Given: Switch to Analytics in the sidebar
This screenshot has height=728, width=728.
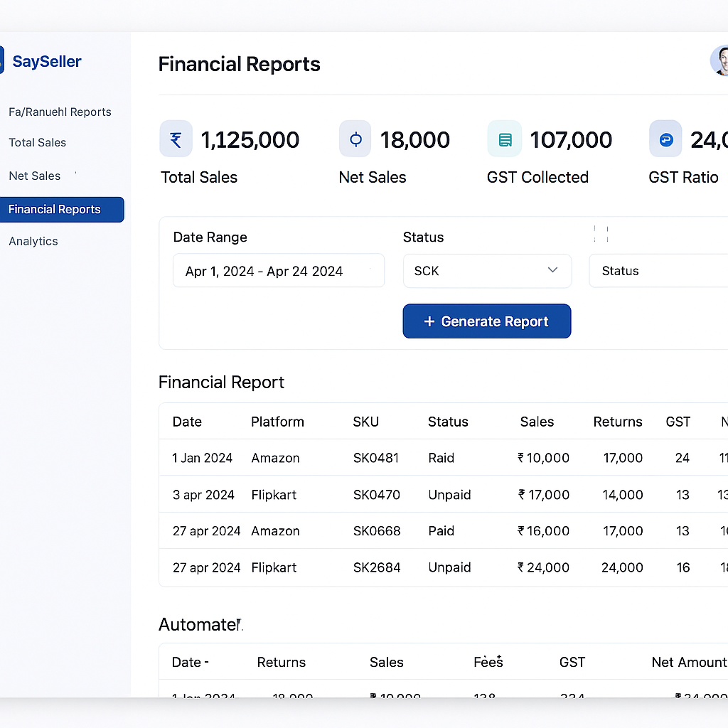Looking at the screenshot, I should click(33, 241).
